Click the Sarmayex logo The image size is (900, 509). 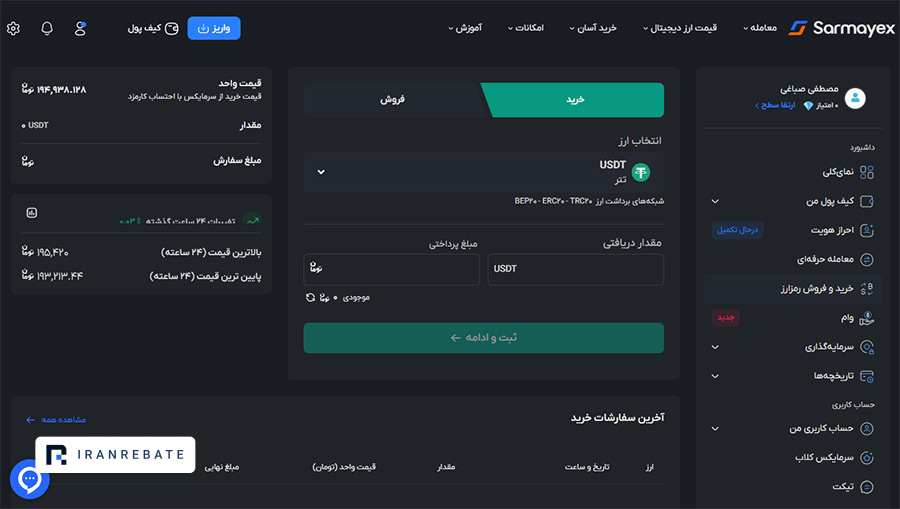841,28
